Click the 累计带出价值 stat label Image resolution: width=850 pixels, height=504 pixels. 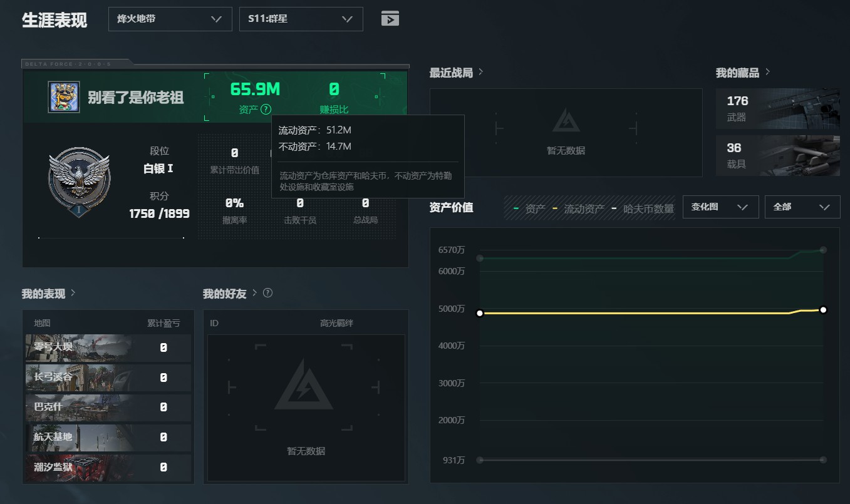click(x=235, y=170)
